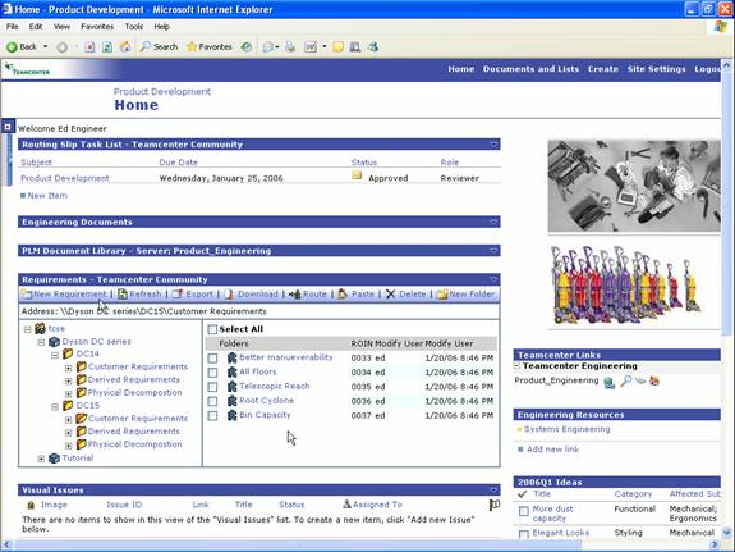Screen dimensions: 735x552
Task: Open the Edit menu
Action: coord(36,27)
